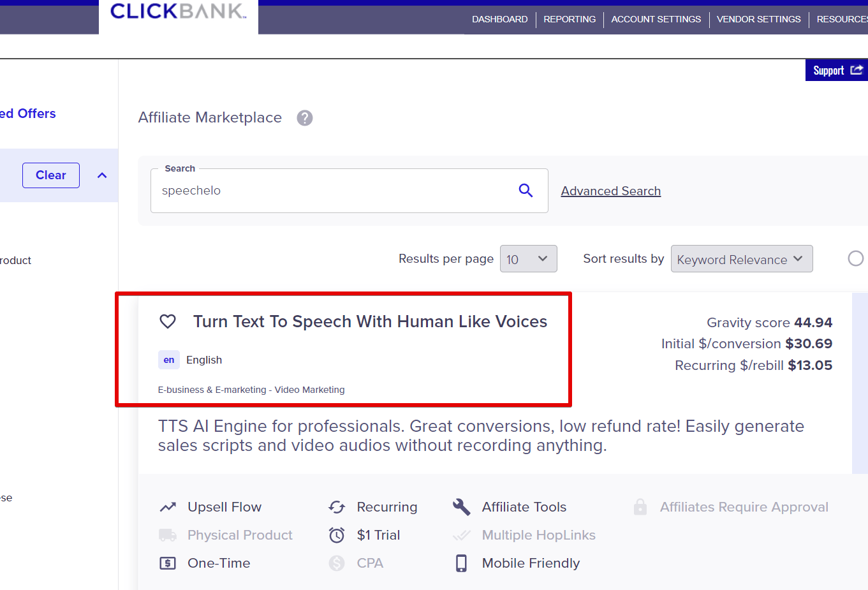This screenshot has height=590, width=868.
Task: Click the search magnifier icon
Action: point(526,190)
